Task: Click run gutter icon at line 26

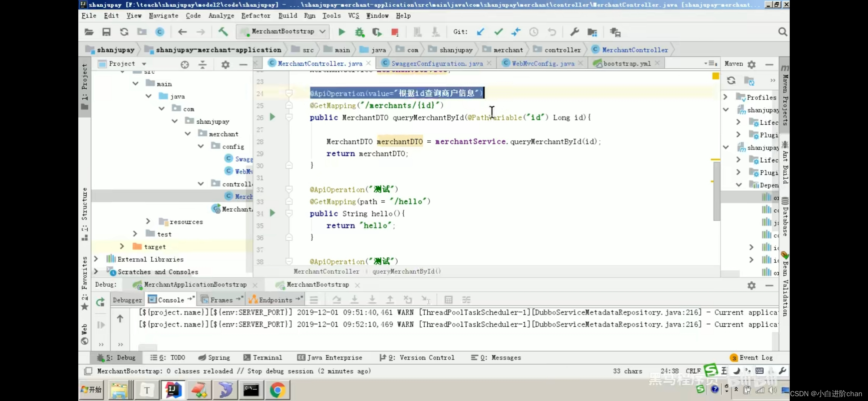Action: click(272, 117)
